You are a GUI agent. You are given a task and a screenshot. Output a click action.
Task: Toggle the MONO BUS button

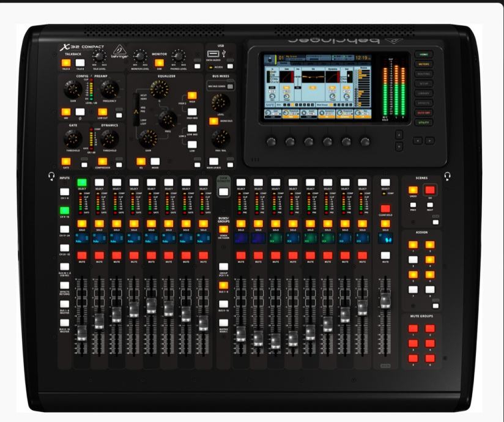[213, 121]
